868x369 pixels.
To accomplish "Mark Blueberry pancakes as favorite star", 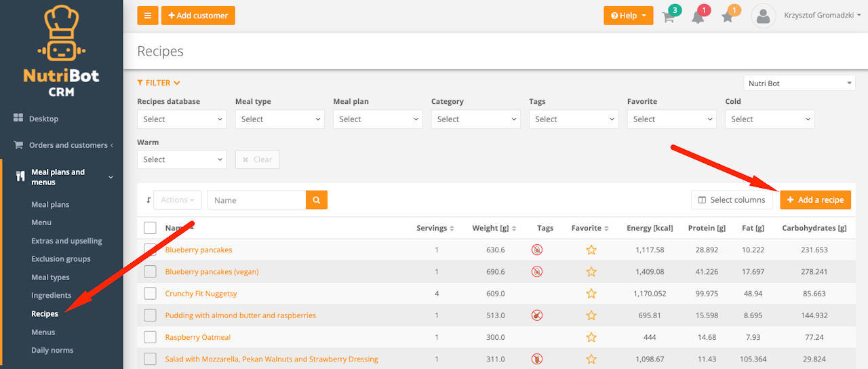I will tap(591, 250).
